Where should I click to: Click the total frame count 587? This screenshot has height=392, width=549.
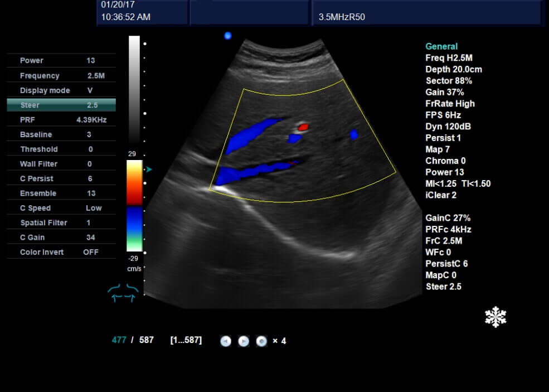click(147, 340)
